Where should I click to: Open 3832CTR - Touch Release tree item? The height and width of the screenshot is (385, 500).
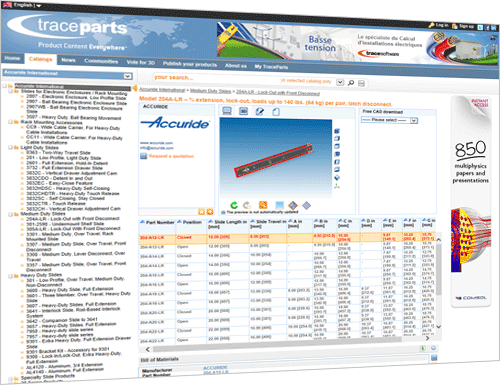pos(56,203)
